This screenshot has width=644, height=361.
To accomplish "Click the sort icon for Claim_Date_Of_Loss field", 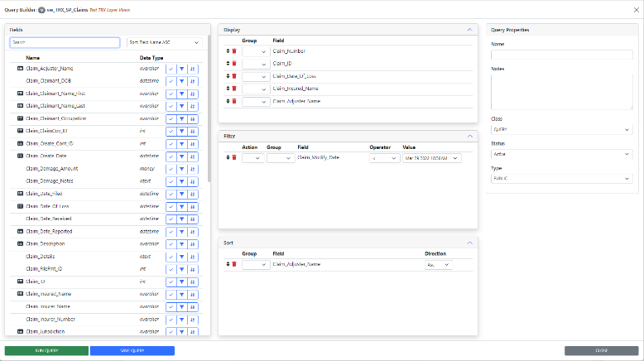I will 193,206.
